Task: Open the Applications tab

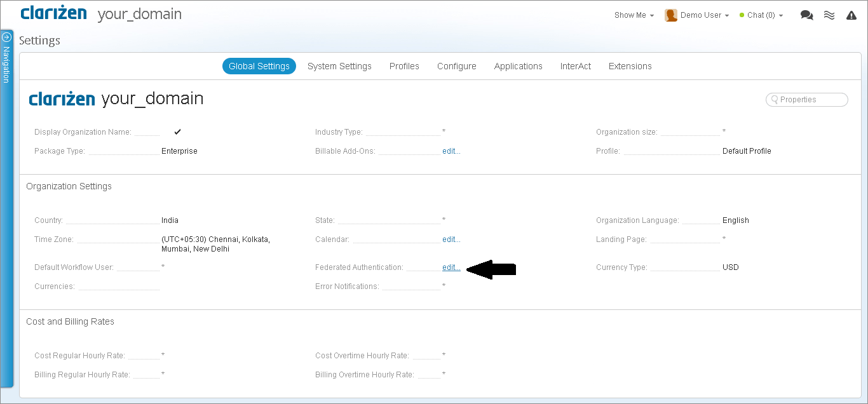Action: tap(519, 66)
